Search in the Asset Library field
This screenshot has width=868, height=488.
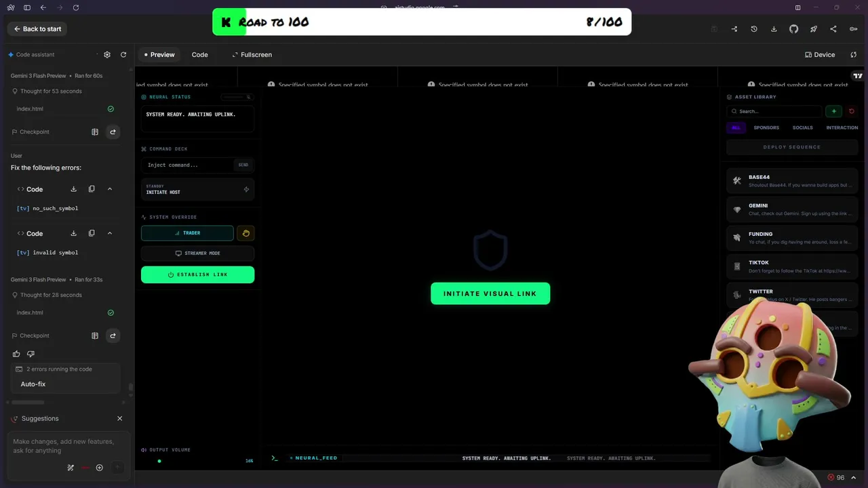pos(773,111)
